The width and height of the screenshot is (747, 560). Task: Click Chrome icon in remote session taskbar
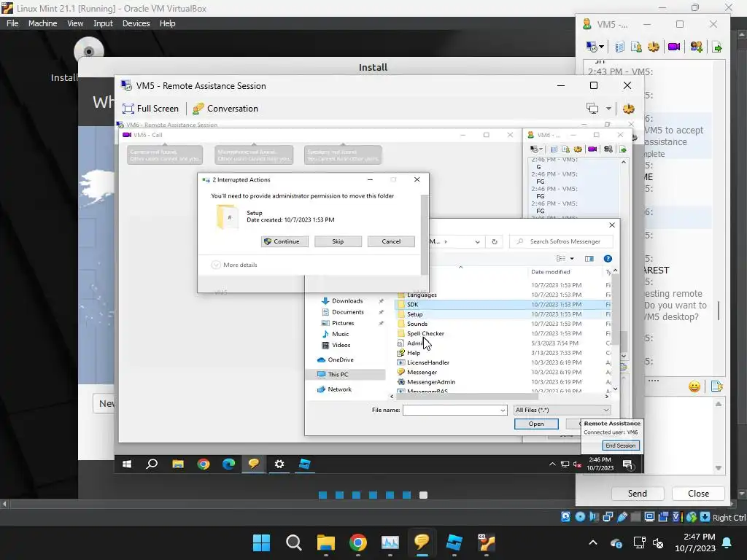point(204,464)
